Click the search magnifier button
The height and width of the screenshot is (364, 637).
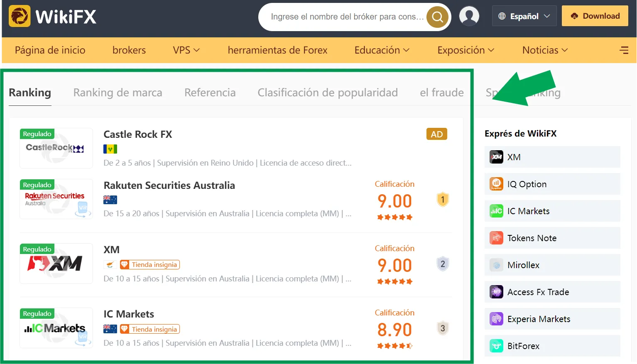coord(438,17)
